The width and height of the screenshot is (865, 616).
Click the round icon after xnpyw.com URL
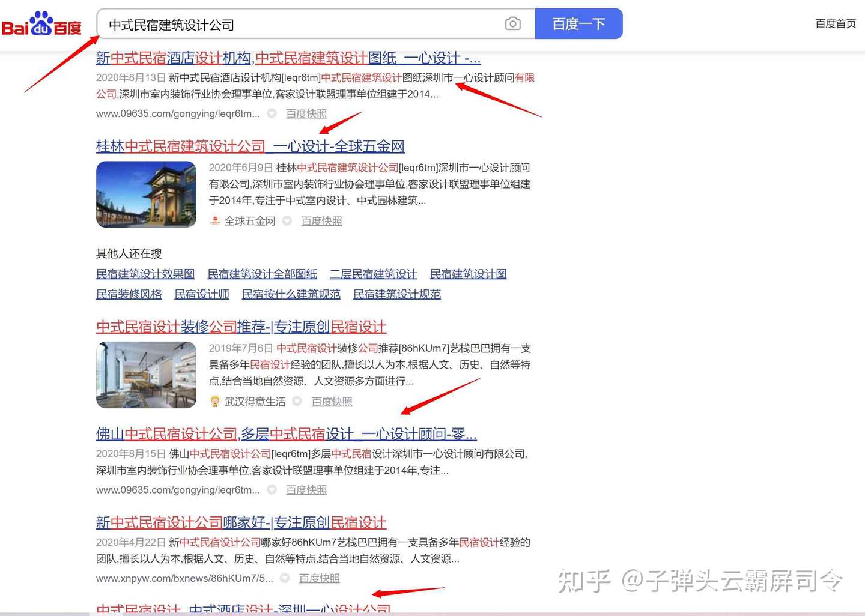285,578
